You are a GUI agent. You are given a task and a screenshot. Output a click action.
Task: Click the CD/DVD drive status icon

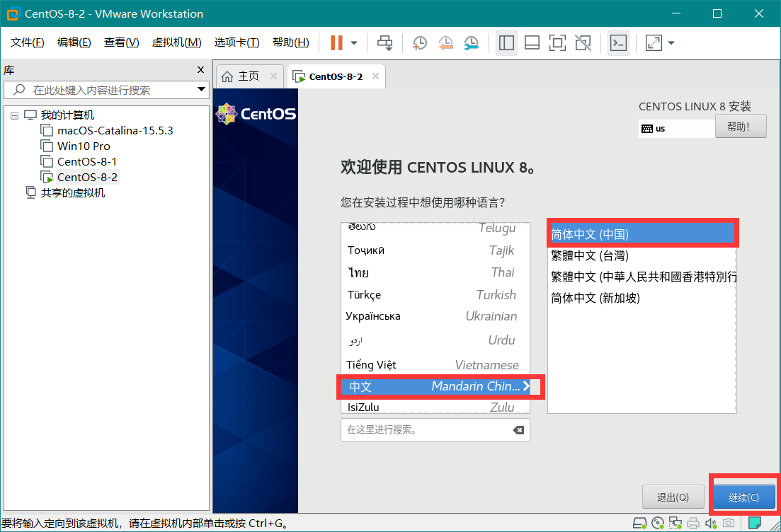(x=658, y=524)
